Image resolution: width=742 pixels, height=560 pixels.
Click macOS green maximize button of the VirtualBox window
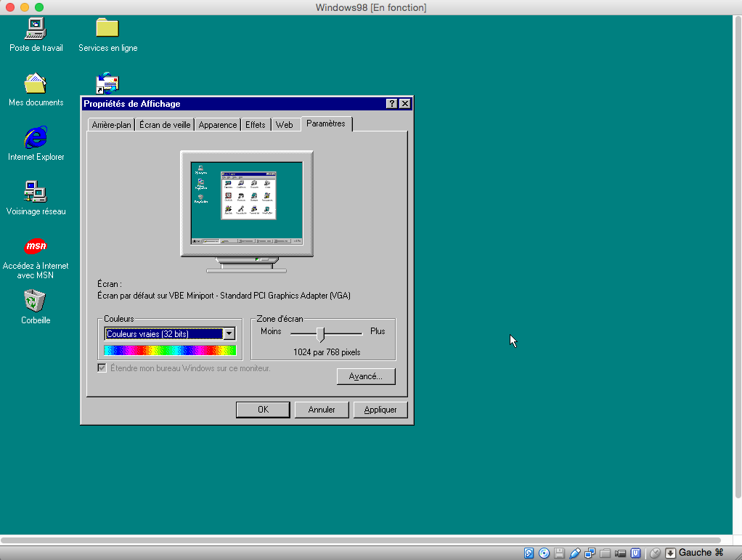(39, 7)
